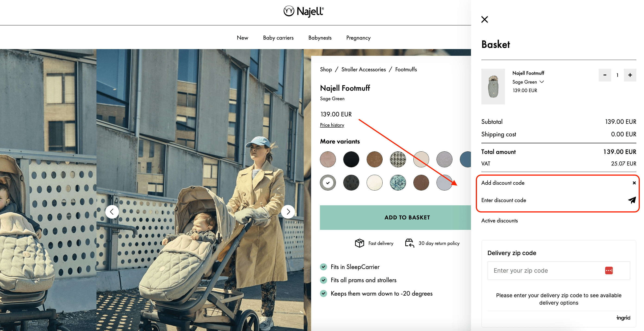
Task: Click the VAT 25.07 EUR value
Action: 623,164
